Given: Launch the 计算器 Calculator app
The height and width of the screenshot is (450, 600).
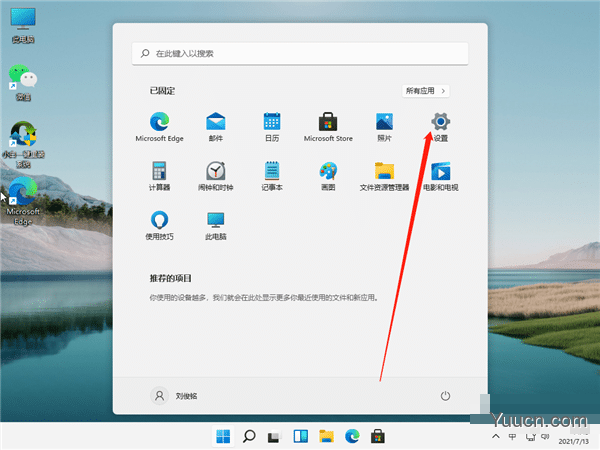Looking at the screenshot, I should [x=159, y=176].
